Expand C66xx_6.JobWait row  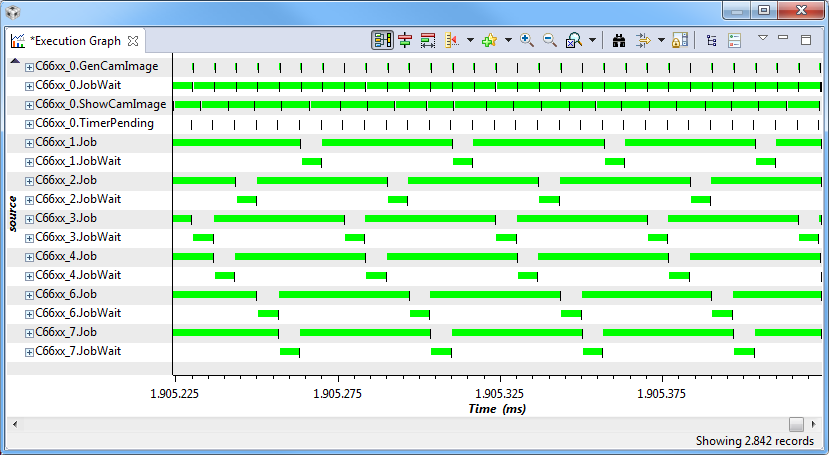pyautogui.click(x=30, y=314)
